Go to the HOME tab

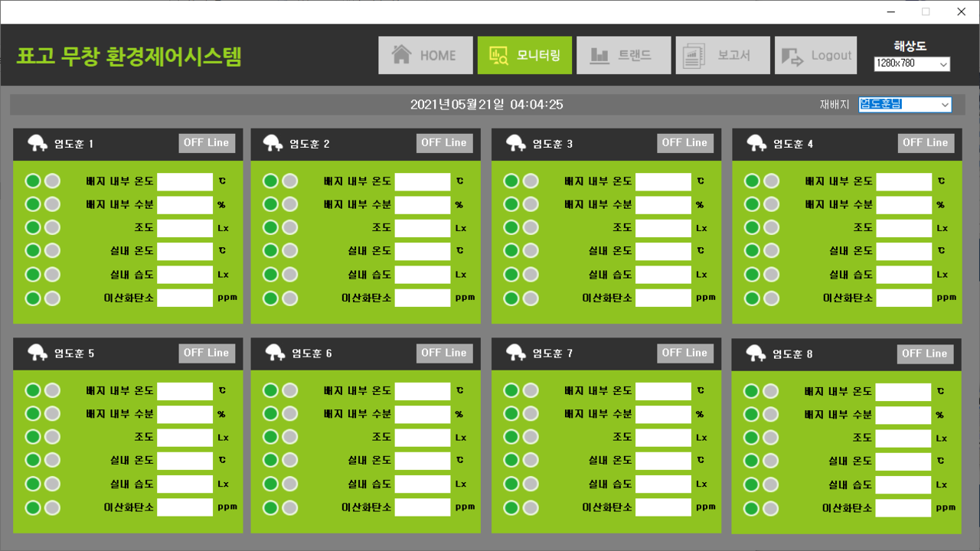tap(425, 55)
